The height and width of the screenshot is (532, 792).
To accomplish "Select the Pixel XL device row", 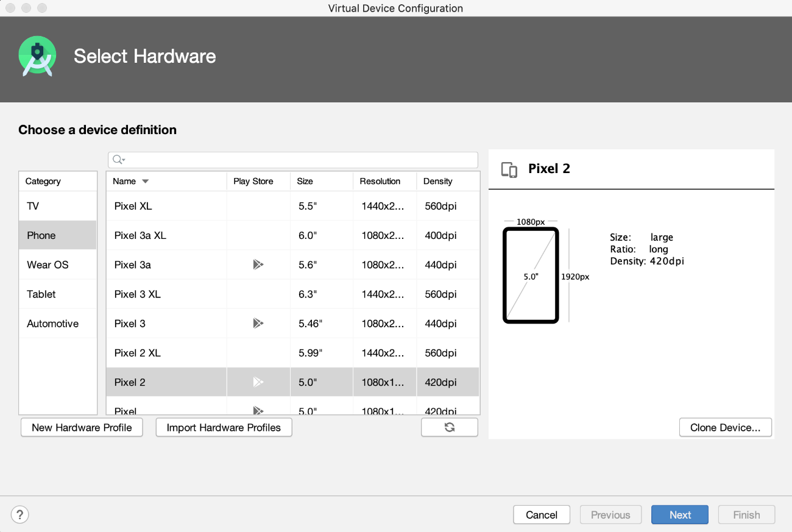I will pos(293,206).
